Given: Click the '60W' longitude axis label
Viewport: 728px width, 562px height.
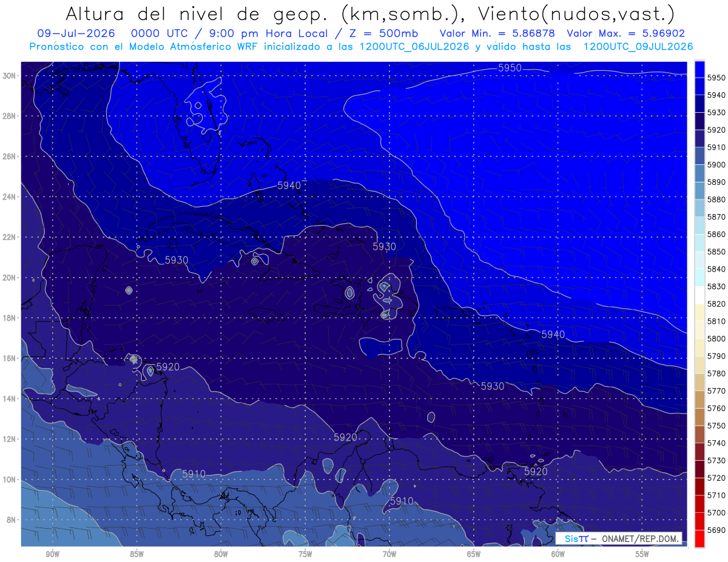Looking at the screenshot, I should (558, 554).
